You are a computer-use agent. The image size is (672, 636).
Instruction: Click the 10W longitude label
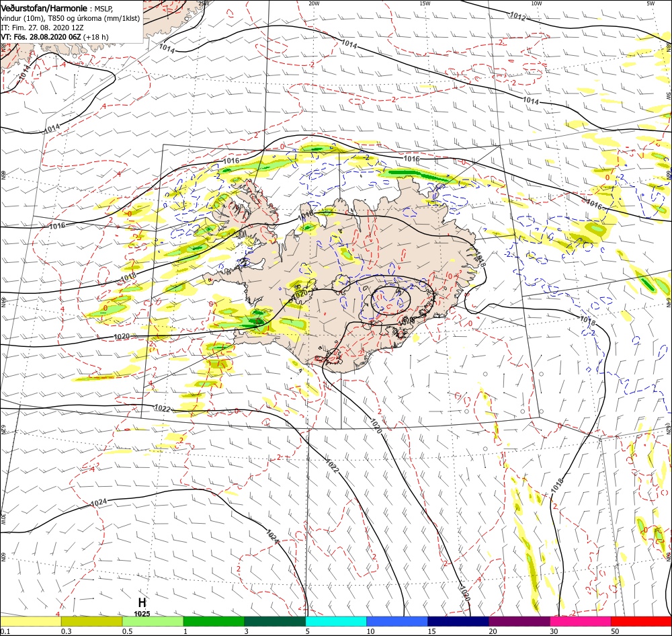(536, 3)
